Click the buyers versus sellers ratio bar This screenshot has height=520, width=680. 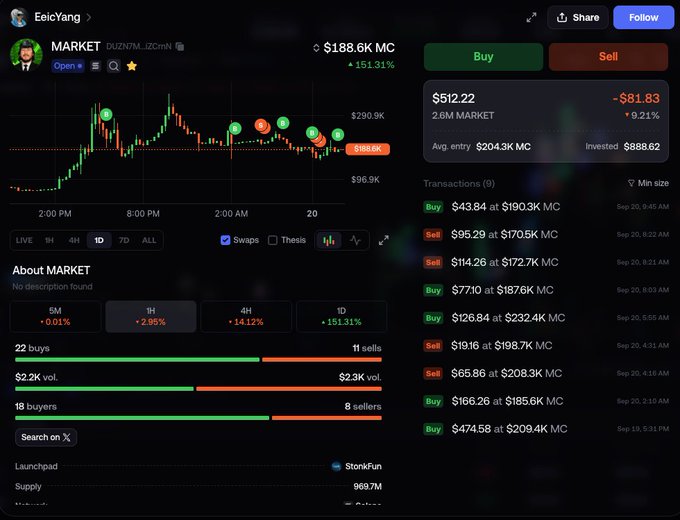point(198,418)
